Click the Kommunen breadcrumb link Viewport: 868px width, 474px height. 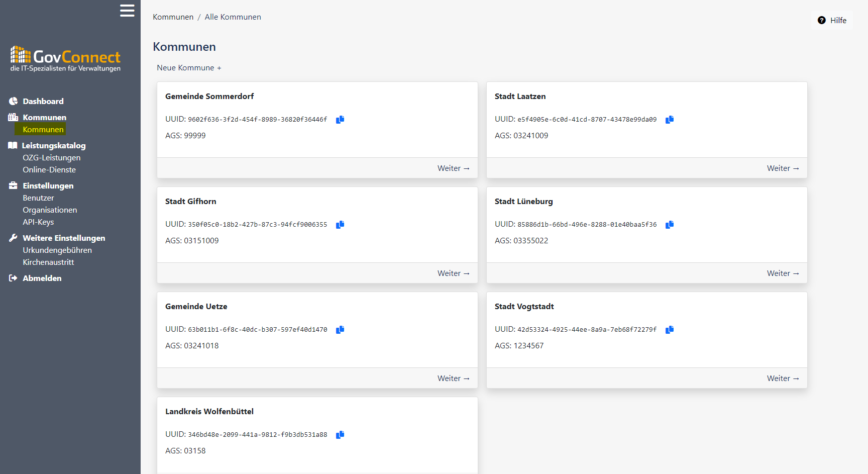point(173,17)
